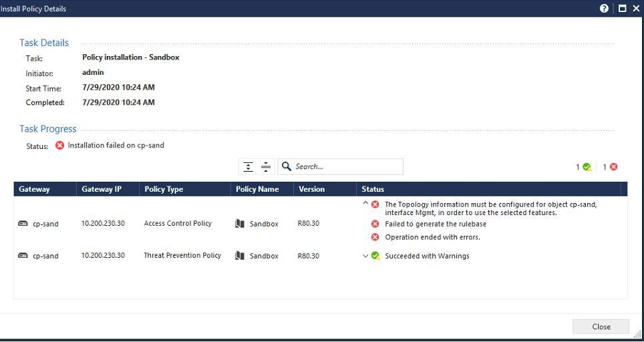This screenshot has width=644, height=342.
Task: Expand the Succeeded with Warnings status details
Action: [365, 256]
